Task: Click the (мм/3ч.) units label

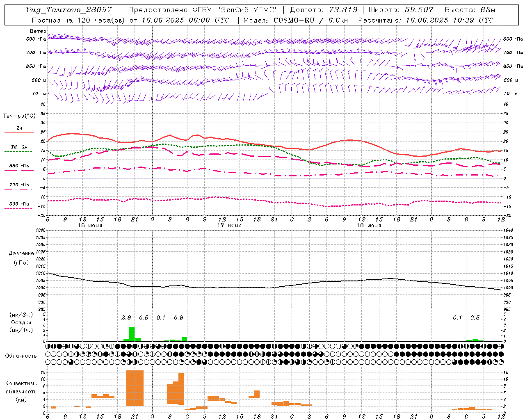Action: 21,315
